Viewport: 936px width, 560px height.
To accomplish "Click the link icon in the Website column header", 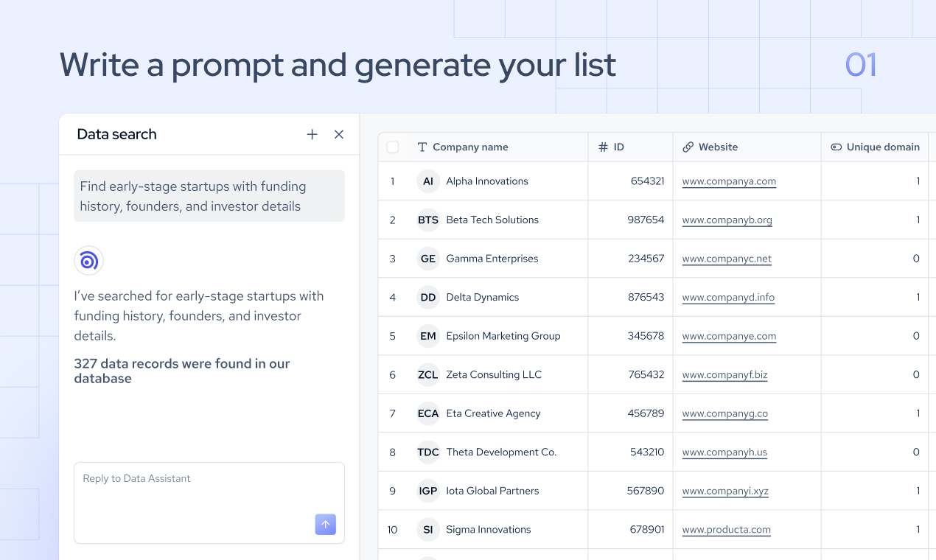I will 688,147.
